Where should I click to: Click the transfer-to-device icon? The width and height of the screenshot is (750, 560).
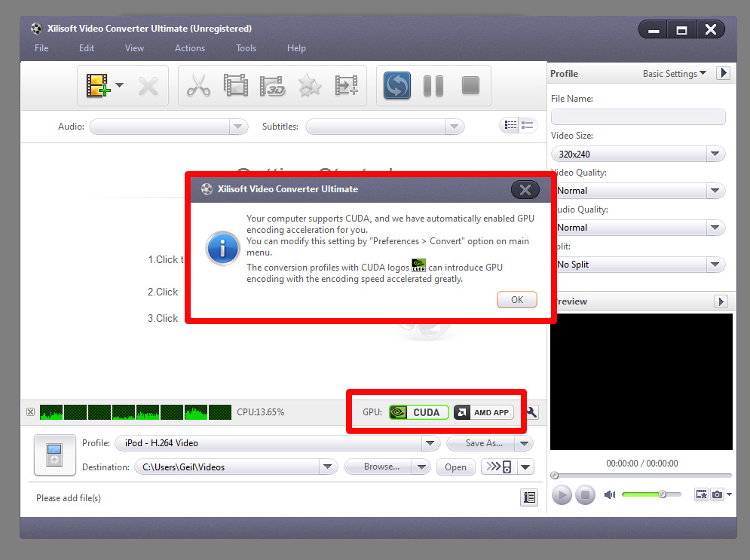coord(499,467)
